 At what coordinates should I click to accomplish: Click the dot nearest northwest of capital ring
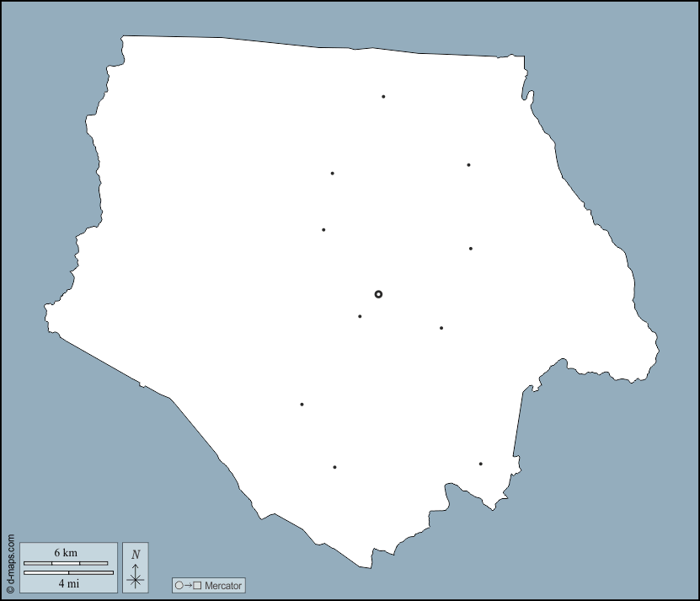[x=323, y=229]
